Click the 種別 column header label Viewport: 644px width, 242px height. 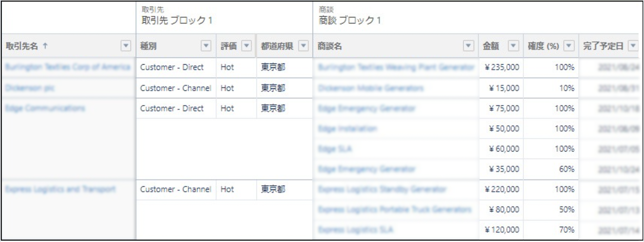click(148, 46)
